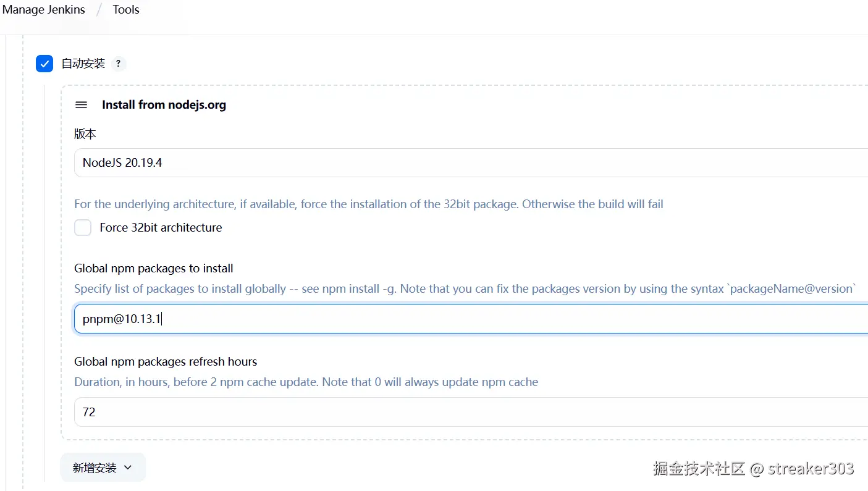Viewport: 868px width, 491px height.
Task: Select the Tools breadcrumb item
Action: pos(126,10)
